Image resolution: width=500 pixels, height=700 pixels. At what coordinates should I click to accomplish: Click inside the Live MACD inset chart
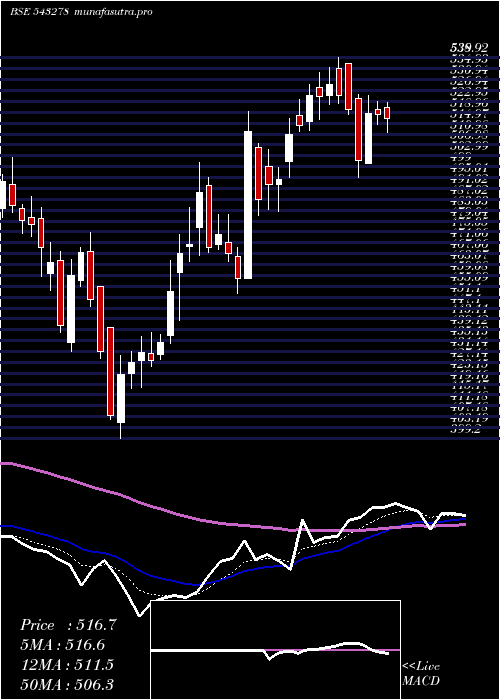coord(276,650)
